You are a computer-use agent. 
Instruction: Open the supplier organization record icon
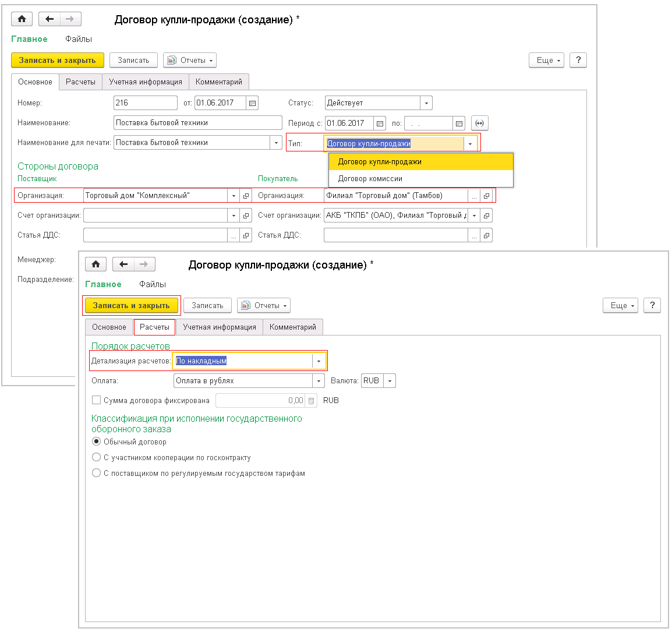(246, 196)
